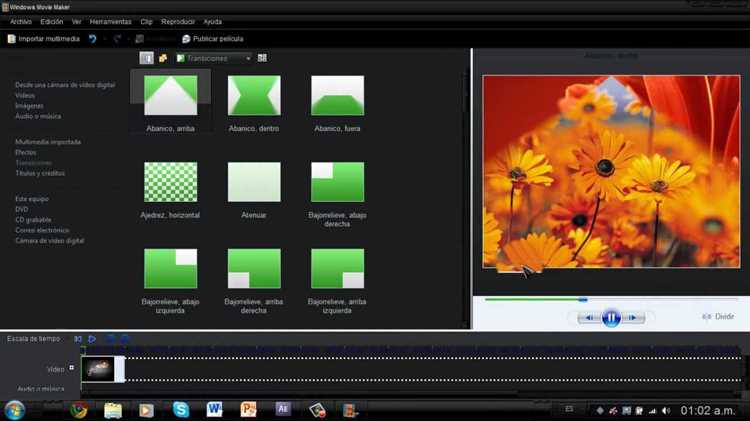Screen dimensions: 750x421
Task: Open the thumbnail views icon menu
Action: 262,58
